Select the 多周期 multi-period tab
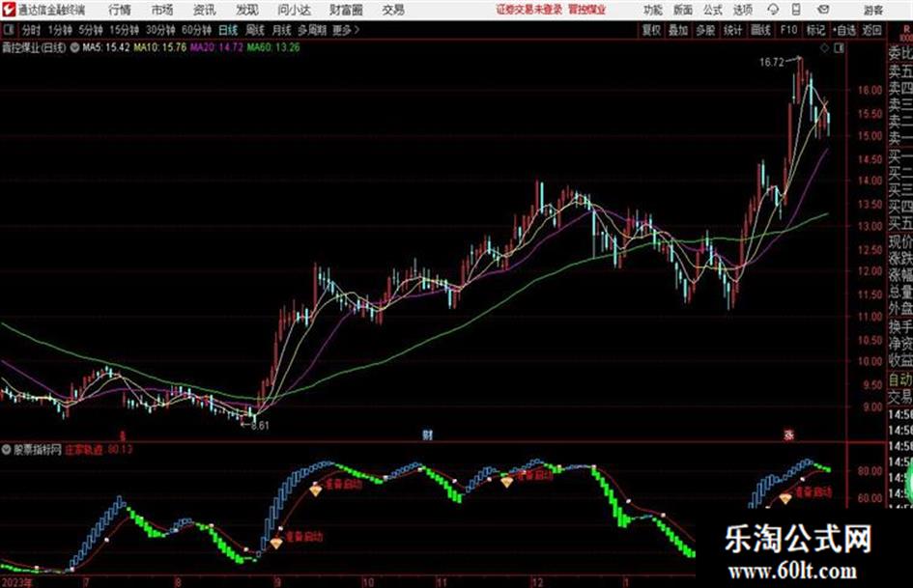The width and height of the screenshot is (913, 588). [312, 30]
